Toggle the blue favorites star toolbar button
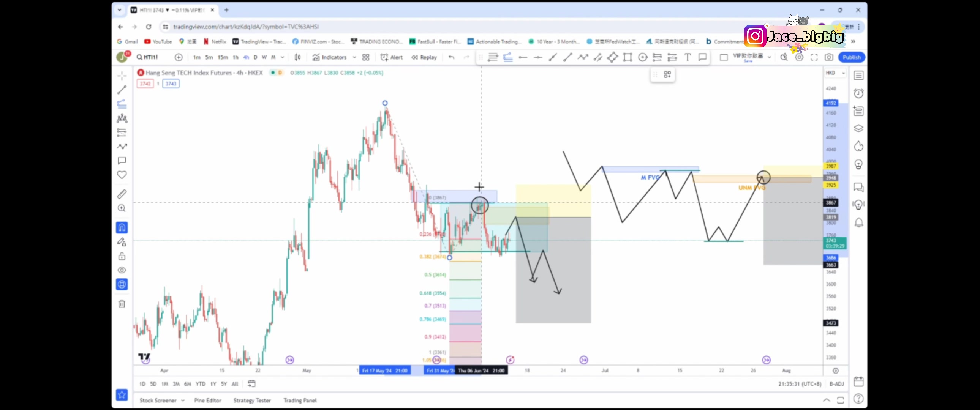The width and height of the screenshot is (980, 410). tap(122, 395)
